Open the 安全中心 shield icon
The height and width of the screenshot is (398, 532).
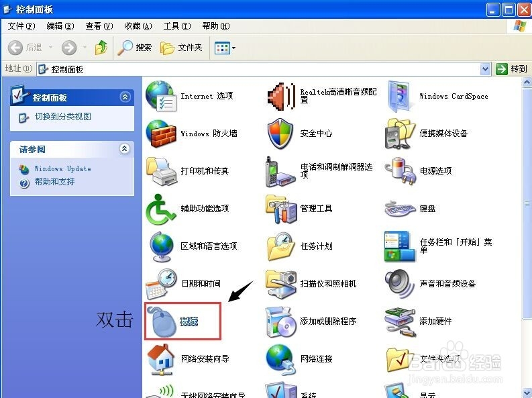[x=280, y=134]
